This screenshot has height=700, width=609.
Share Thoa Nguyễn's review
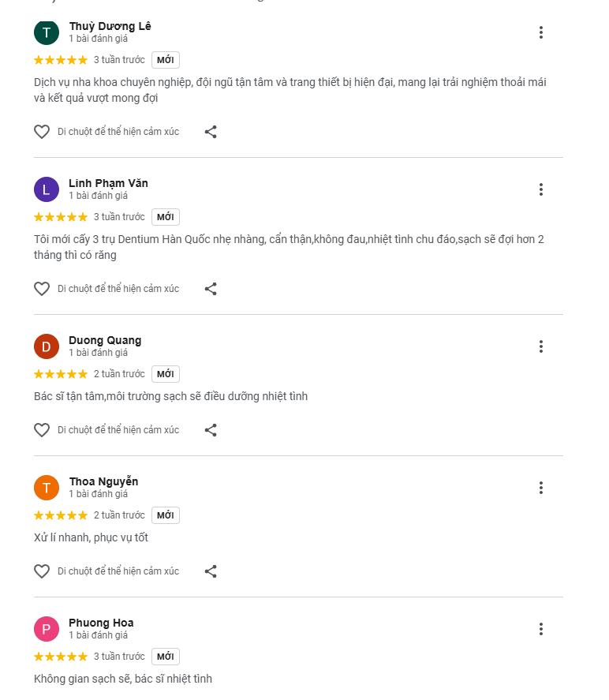click(211, 571)
